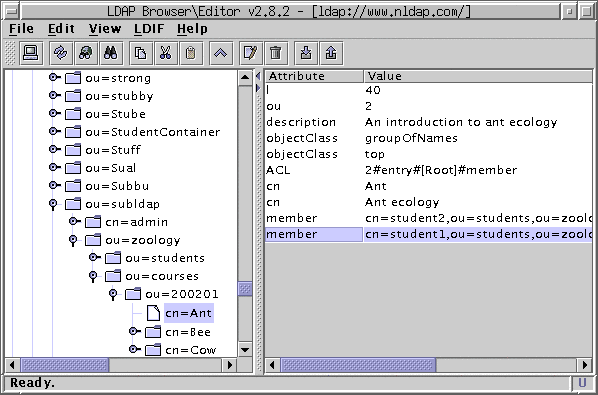Click the Connect computer toolbar icon

[x=31, y=53]
